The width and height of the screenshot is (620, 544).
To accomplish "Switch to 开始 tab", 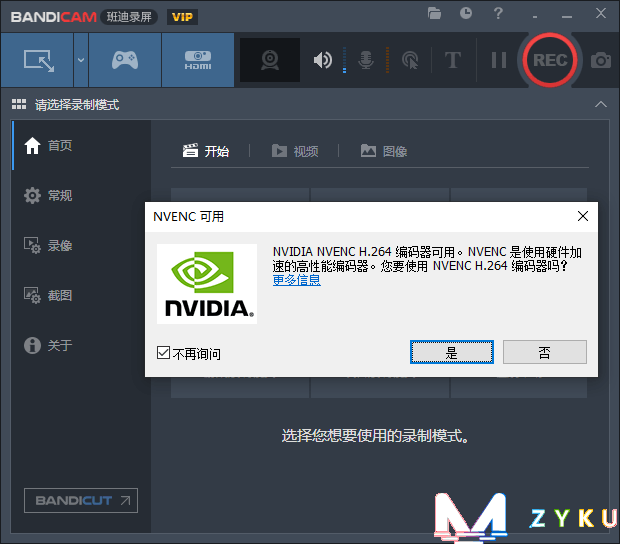I will 206,151.
